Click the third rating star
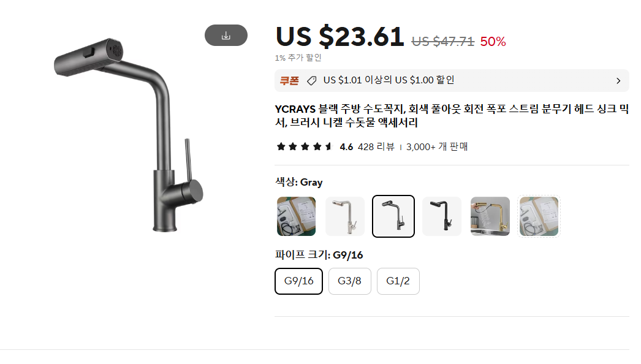 (306, 146)
